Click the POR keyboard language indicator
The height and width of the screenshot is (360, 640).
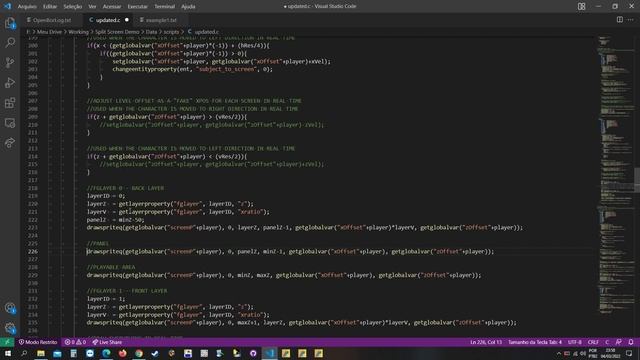pyautogui.click(x=593, y=353)
